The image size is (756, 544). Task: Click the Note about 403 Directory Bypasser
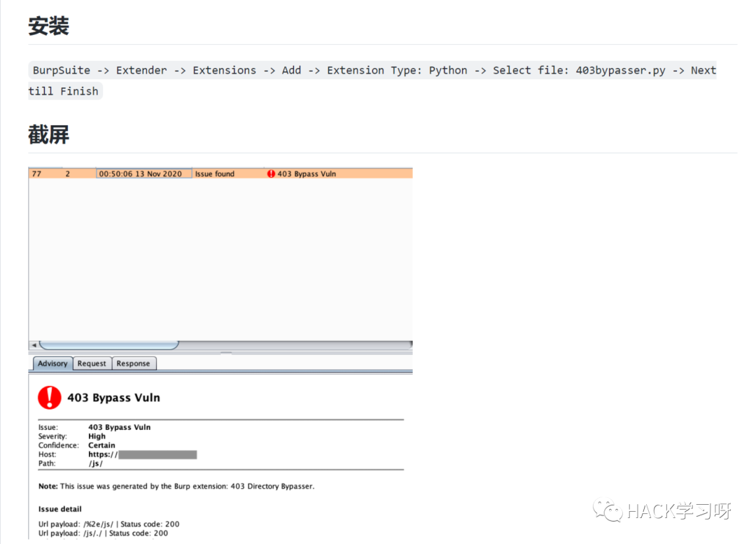176,486
